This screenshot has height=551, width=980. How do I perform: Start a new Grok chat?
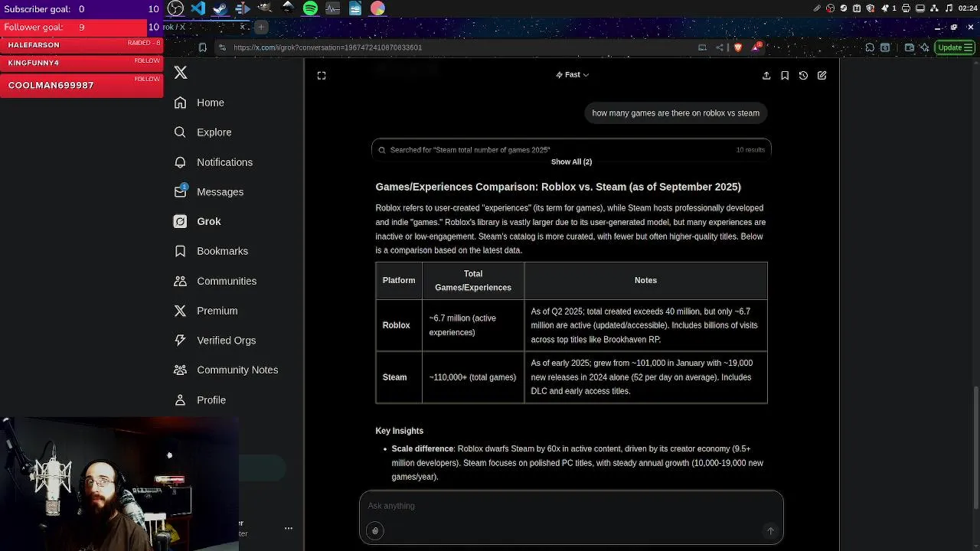822,75
